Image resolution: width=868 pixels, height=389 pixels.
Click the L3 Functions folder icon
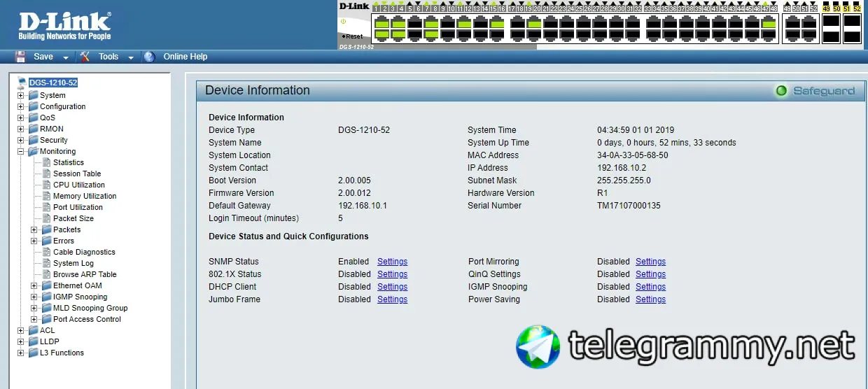pyautogui.click(x=33, y=353)
